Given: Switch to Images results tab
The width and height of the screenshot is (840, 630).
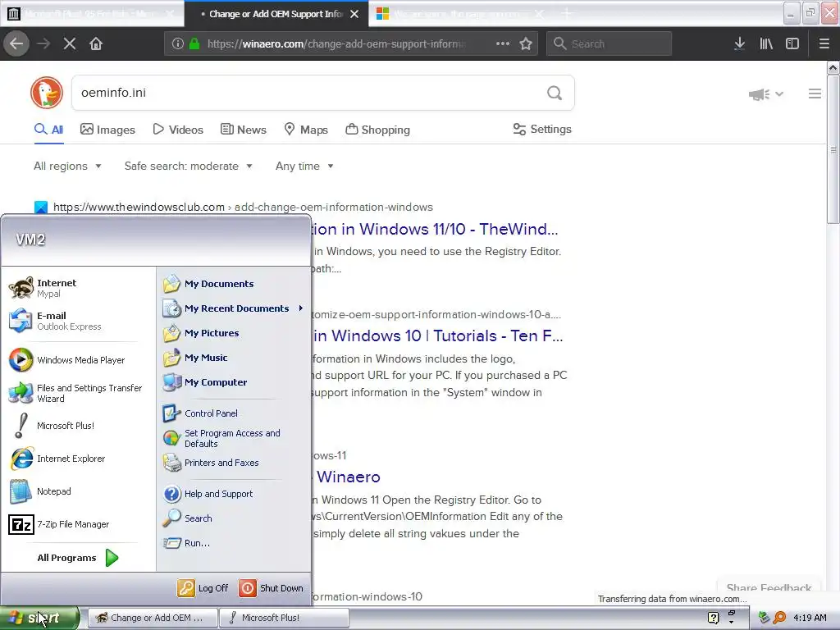Looking at the screenshot, I should (x=107, y=130).
